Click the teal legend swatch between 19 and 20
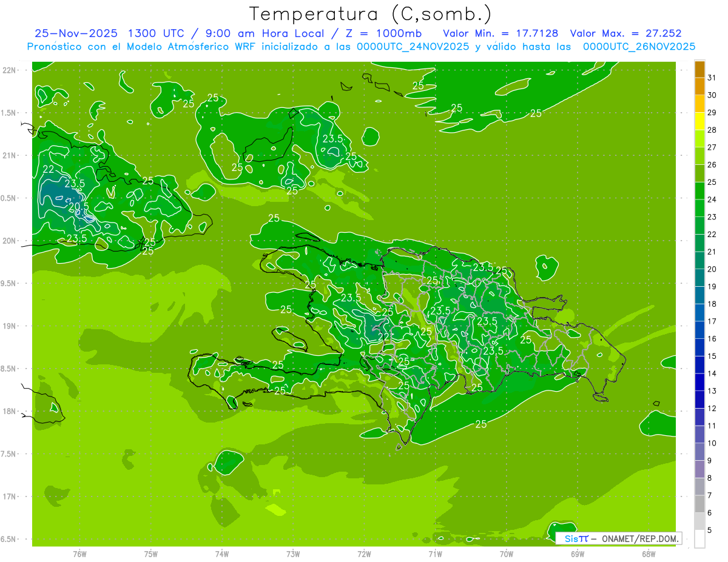728x562 pixels. coord(699,278)
